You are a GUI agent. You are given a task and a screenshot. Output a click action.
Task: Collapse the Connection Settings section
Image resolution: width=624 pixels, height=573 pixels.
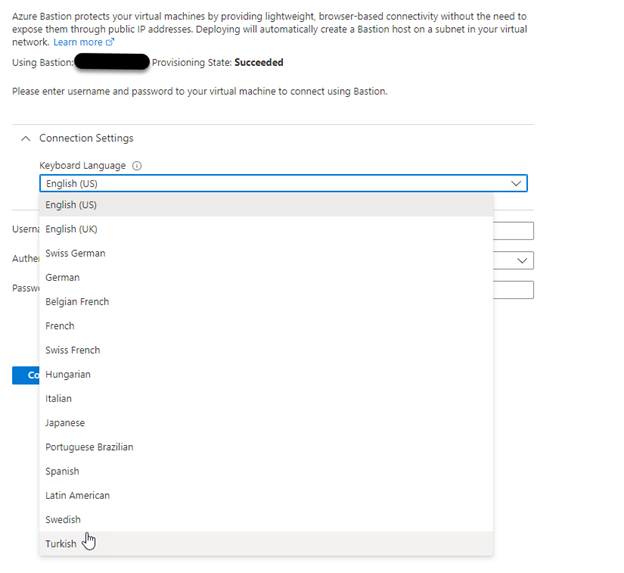point(26,138)
